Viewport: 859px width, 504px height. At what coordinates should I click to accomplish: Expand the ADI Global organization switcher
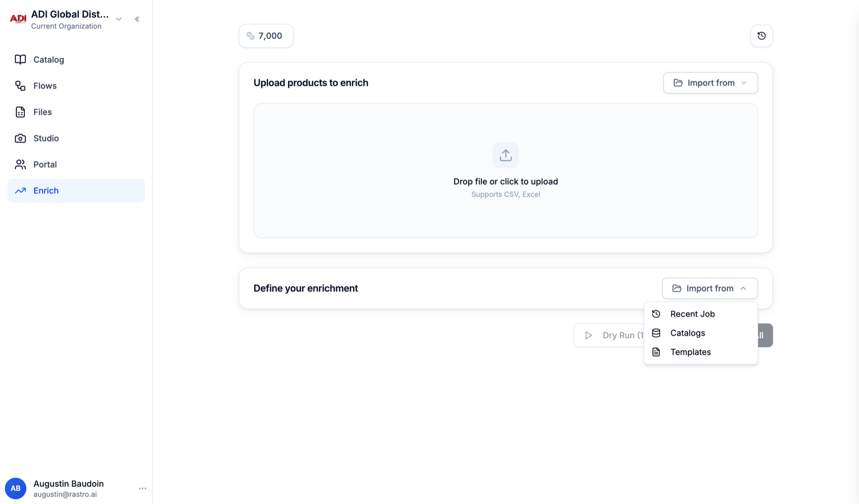pyautogui.click(x=119, y=19)
